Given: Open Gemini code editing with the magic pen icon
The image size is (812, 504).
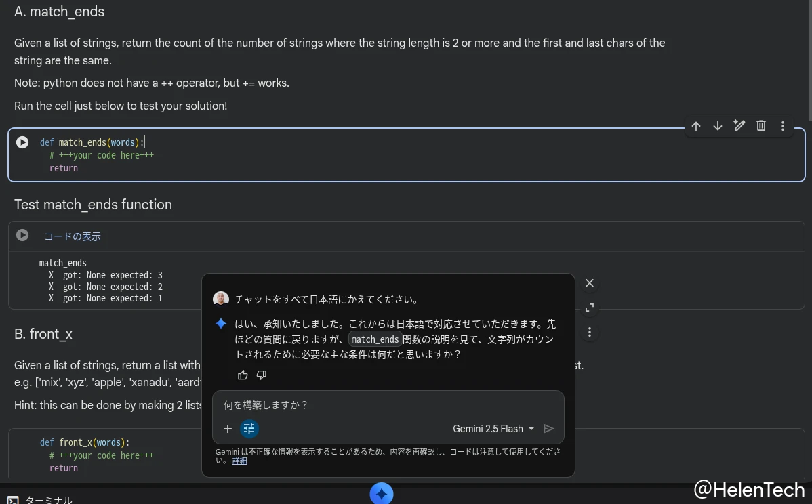Looking at the screenshot, I should pyautogui.click(x=739, y=125).
